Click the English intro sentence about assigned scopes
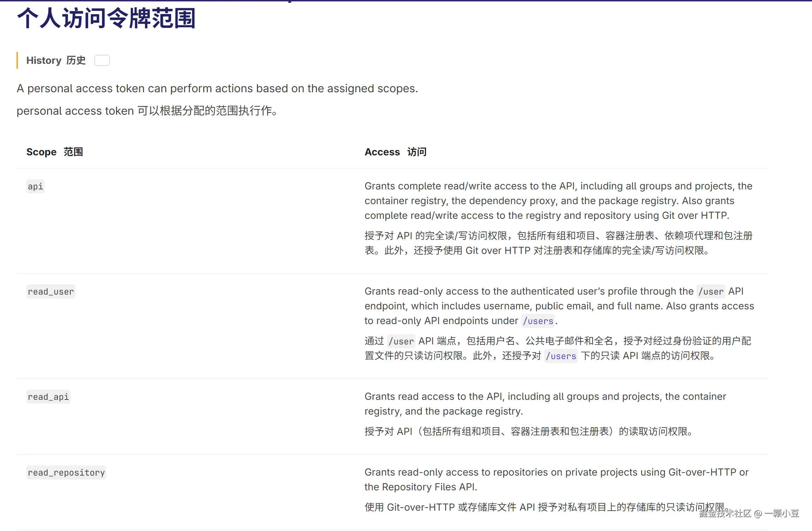Image resolution: width=812 pixels, height=531 pixels. (217, 88)
